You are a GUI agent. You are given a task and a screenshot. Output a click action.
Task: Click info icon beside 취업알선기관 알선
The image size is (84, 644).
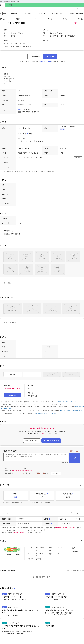coord(47,494)
